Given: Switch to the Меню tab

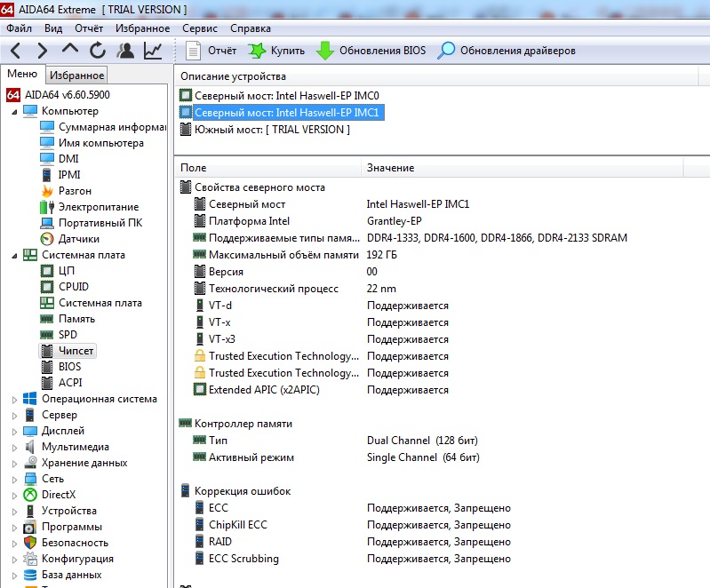Looking at the screenshot, I should click(22, 74).
